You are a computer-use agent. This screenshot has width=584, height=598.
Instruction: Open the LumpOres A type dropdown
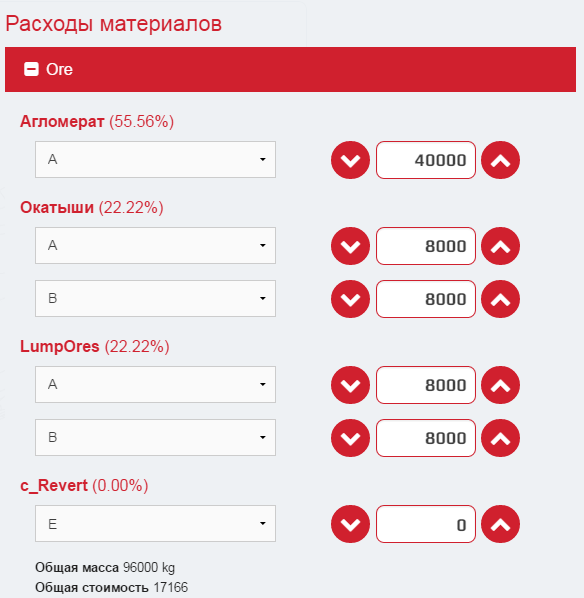point(155,384)
